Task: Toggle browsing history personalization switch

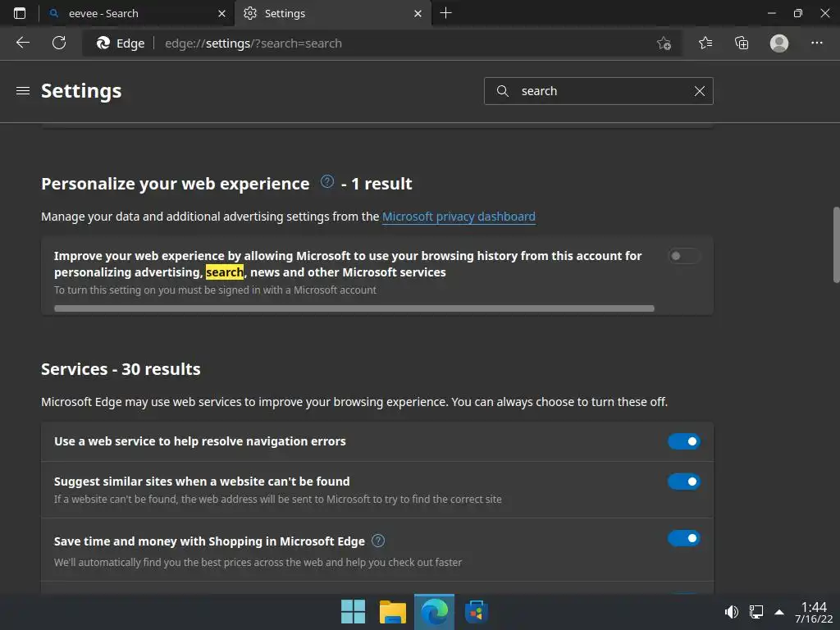Action: click(684, 256)
